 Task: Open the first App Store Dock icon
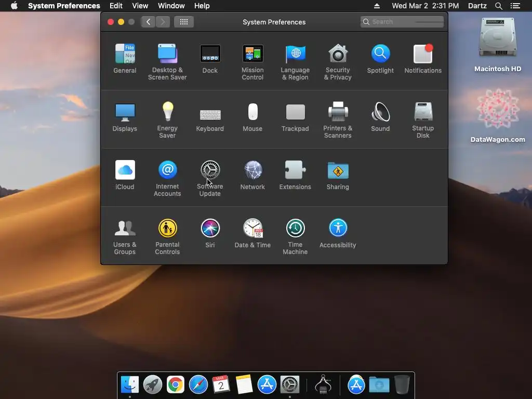click(267, 385)
